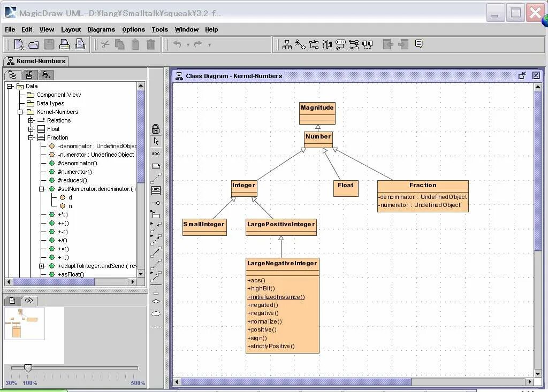Click the Cut scissors icon

tap(105, 44)
